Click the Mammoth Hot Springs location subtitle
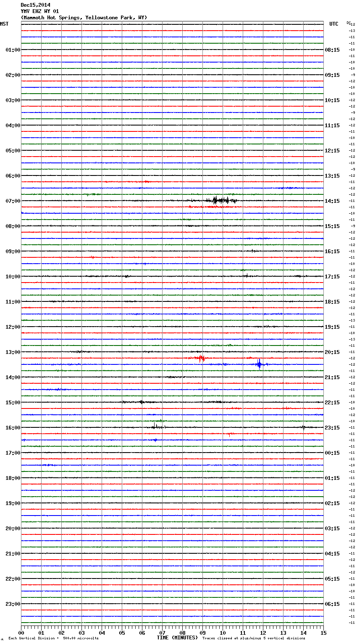This screenshot has width=357, height=644. (84, 18)
